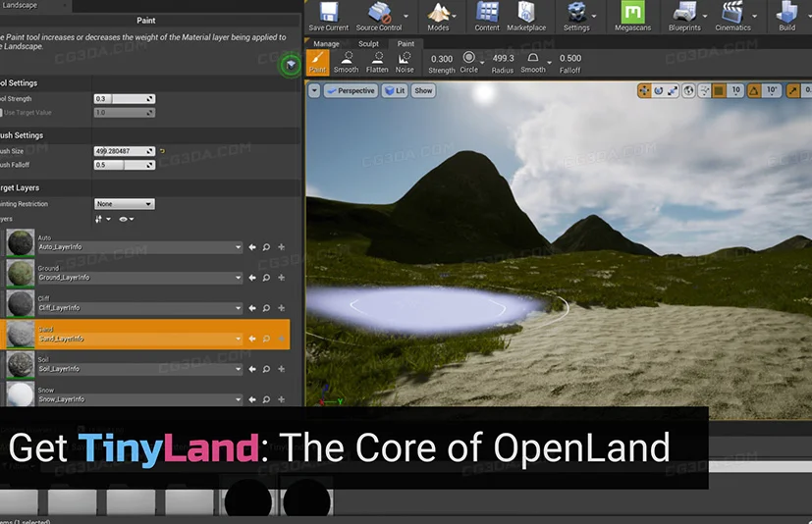Screen dimensions: 812x524
Task: Open the Modes toolbar icon
Action: click(x=438, y=16)
